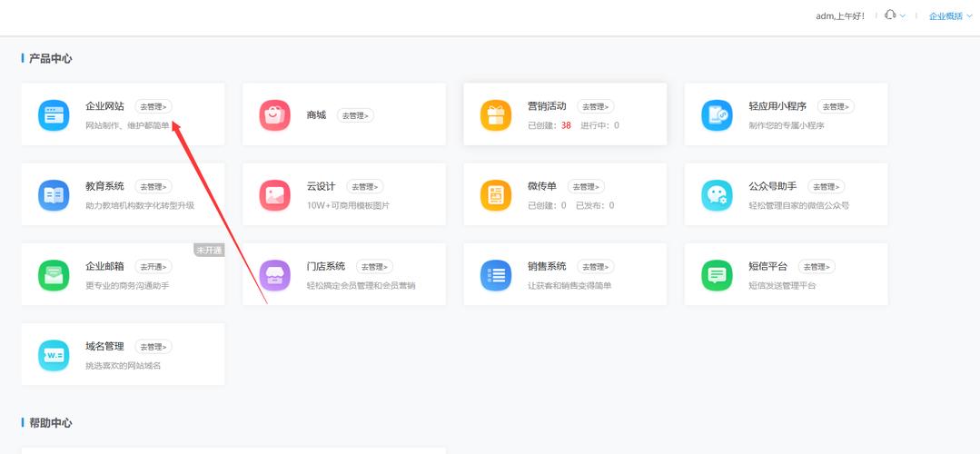
Task: Click the 企业邮箱 green mail icon
Action: tap(54, 275)
